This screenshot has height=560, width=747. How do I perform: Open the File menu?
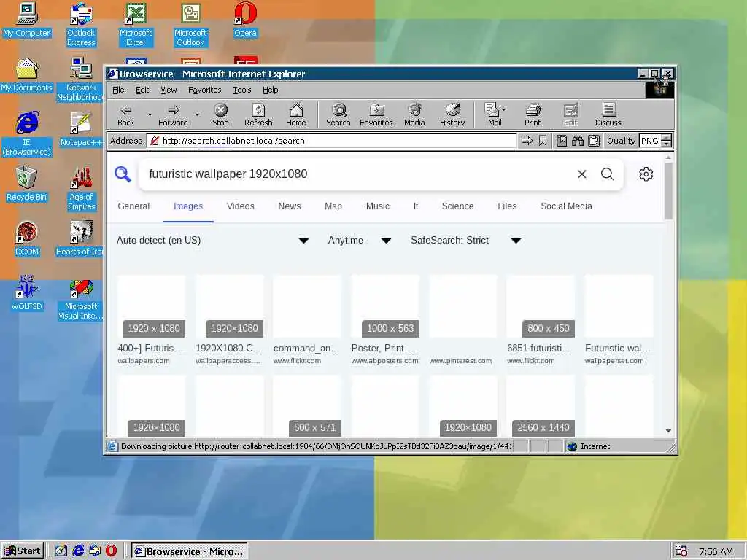pyautogui.click(x=118, y=90)
